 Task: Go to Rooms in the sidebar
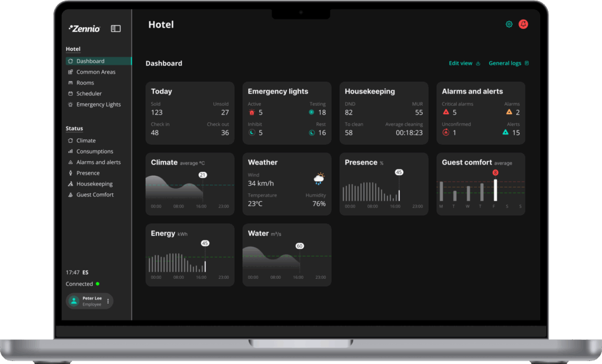point(85,83)
